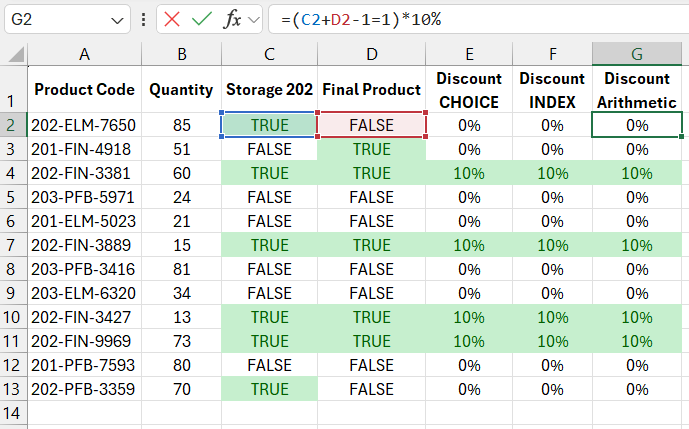Click quantity cell showing 85

coord(181,125)
